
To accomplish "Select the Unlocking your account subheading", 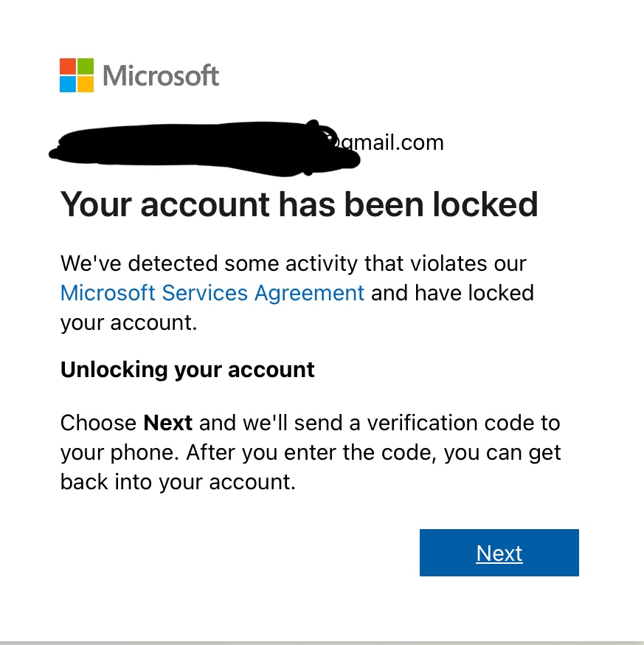I will coord(187,369).
